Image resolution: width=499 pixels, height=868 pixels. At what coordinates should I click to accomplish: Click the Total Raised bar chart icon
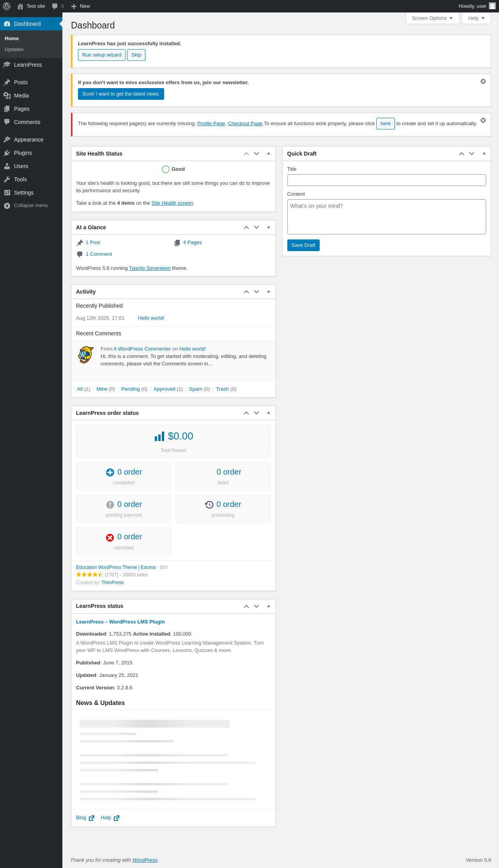[159, 436]
